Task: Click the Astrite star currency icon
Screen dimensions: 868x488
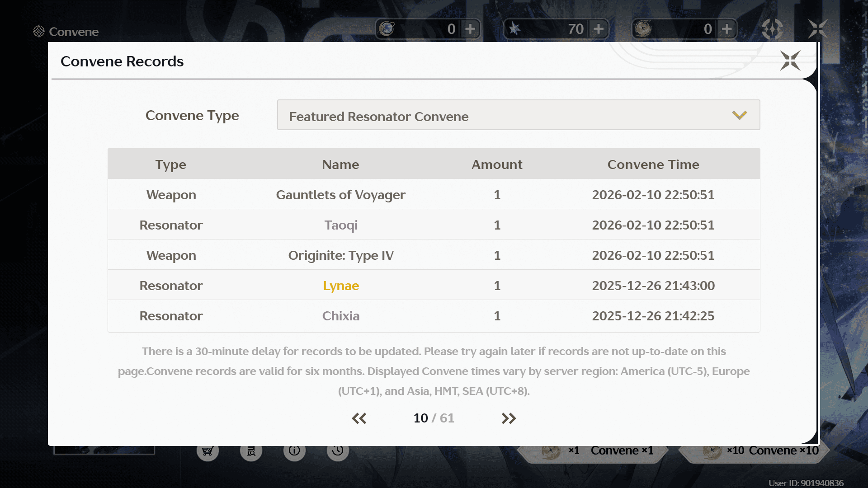Action: [514, 29]
